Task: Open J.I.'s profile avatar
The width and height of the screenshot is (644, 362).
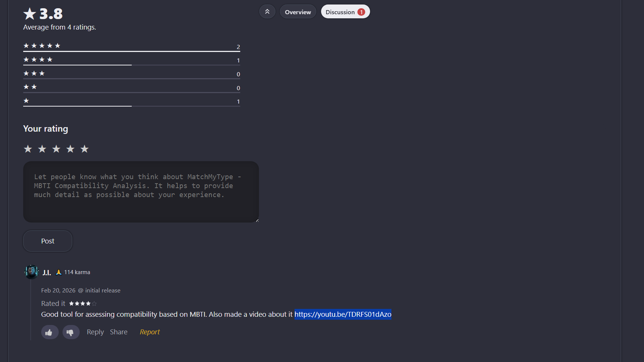Action: coord(31,272)
